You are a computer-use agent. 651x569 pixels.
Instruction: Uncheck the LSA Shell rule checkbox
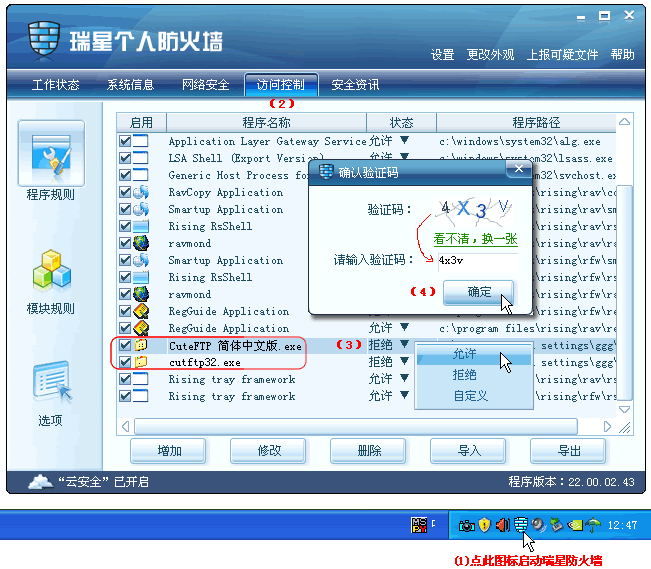click(x=125, y=158)
